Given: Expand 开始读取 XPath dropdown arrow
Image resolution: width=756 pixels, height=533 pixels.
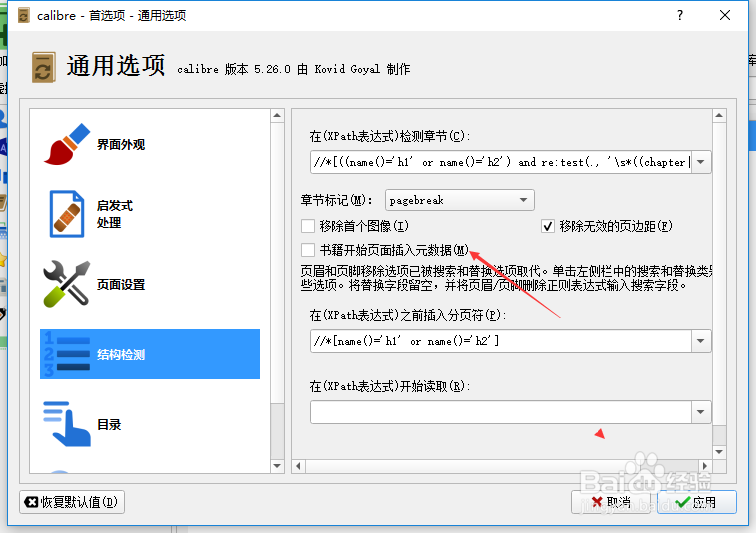Looking at the screenshot, I should coord(701,412).
